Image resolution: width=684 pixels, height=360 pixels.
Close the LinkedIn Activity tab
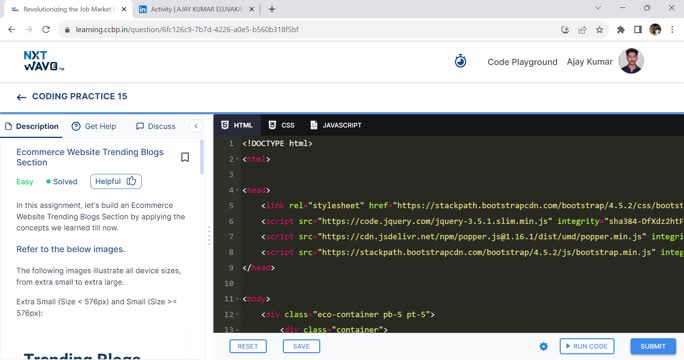[252, 9]
